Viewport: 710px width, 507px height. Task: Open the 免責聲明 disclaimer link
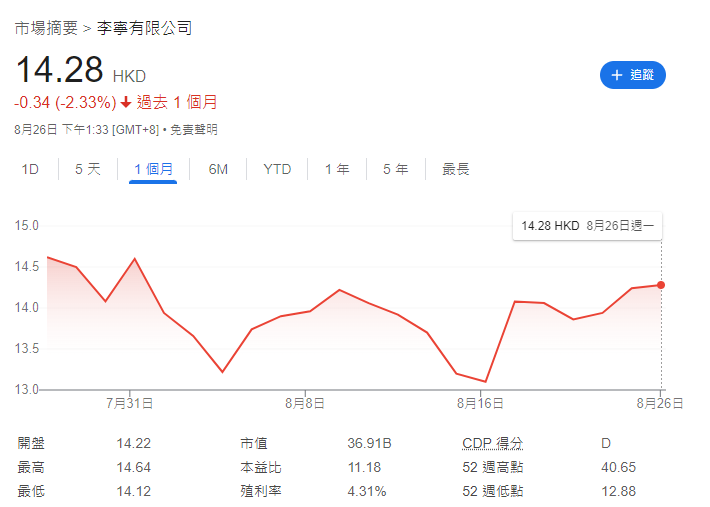pos(193,130)
